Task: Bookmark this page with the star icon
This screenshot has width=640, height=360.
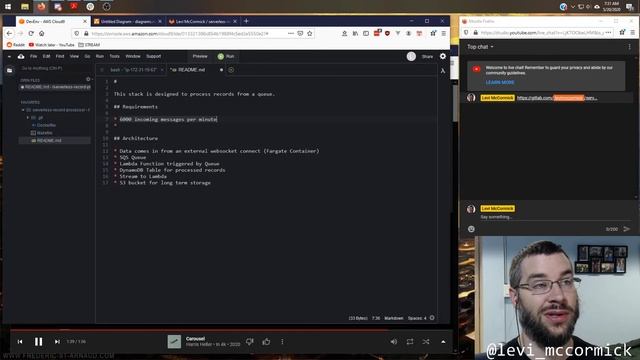Action: point(310,33)
